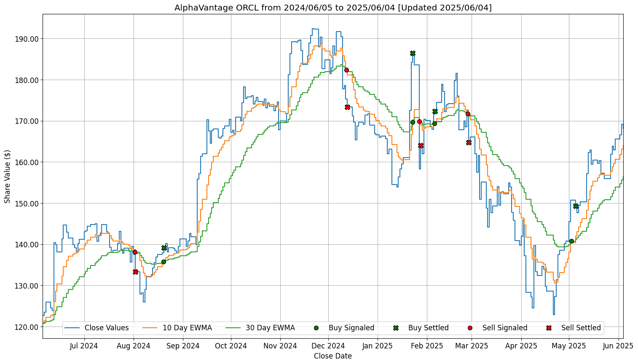Click the 'Feb 2025' x-axis tick label

[427, 346]
